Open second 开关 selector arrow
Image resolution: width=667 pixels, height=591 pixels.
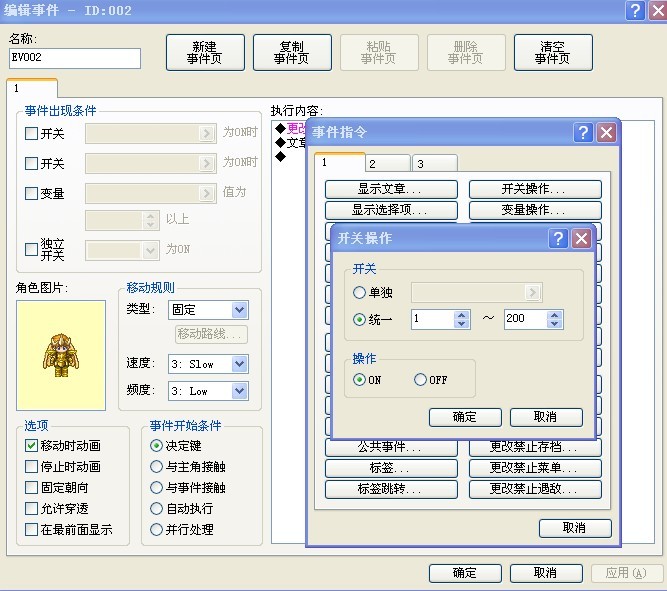[x=206, y=163]
